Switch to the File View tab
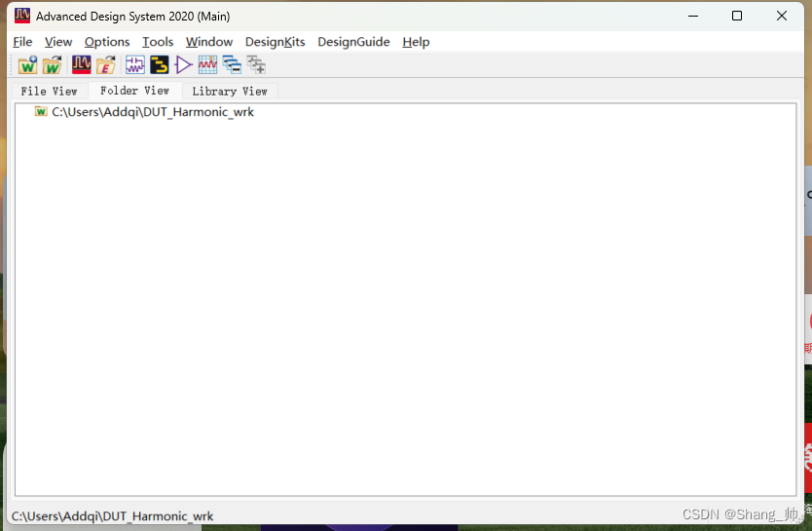 pos(50,92)
